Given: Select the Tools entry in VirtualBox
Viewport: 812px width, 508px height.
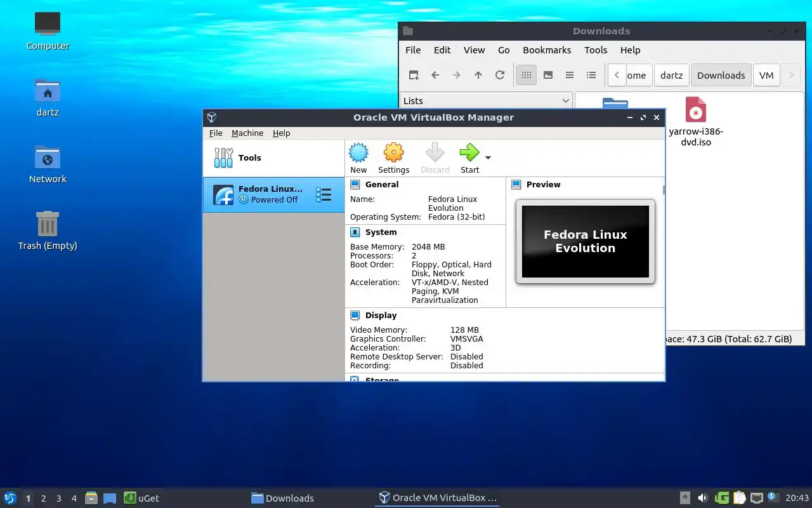Looking at the screenshot, I should click(x=273, y=158).
